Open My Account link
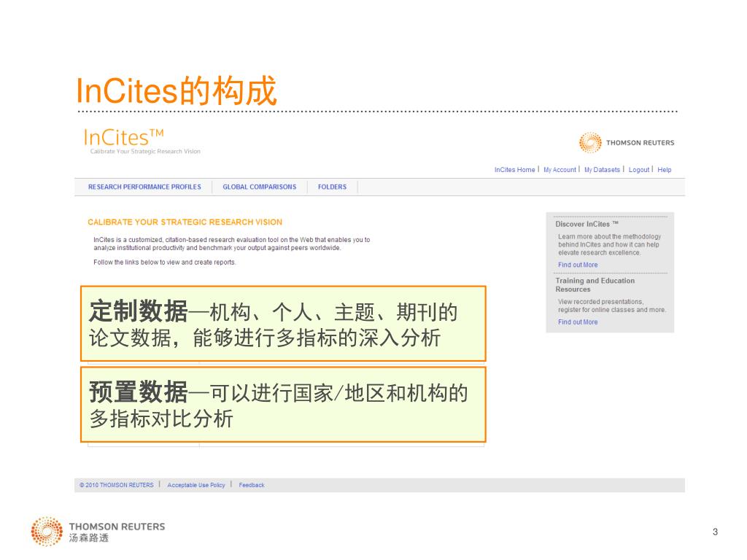 point(560,169)
